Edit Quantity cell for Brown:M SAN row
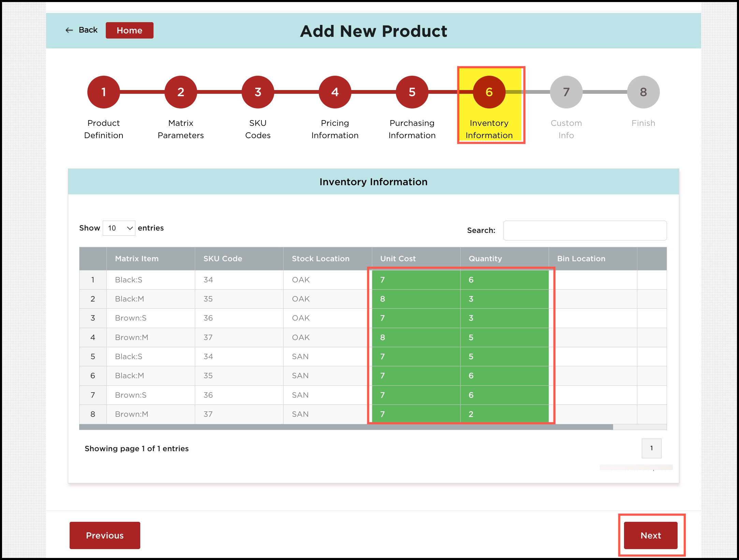Viewport: 739px width, 560px height. pyautogui.click(x=504, y=414)
